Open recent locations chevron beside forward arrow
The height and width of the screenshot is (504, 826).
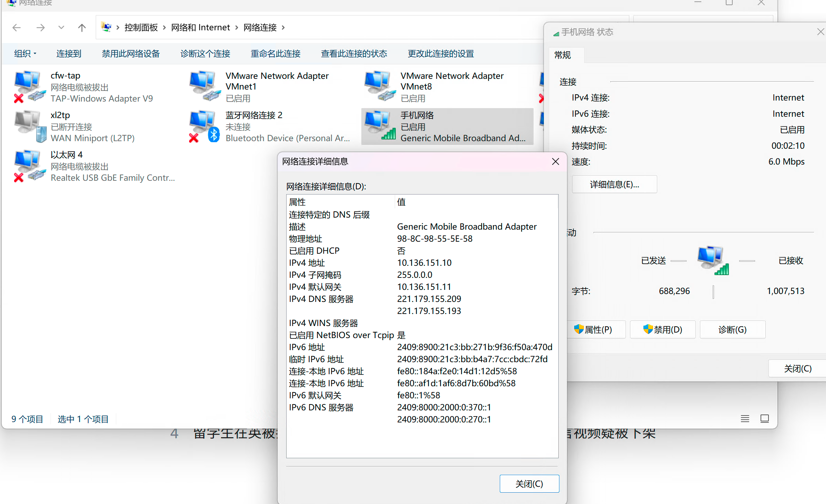point(61,27)
